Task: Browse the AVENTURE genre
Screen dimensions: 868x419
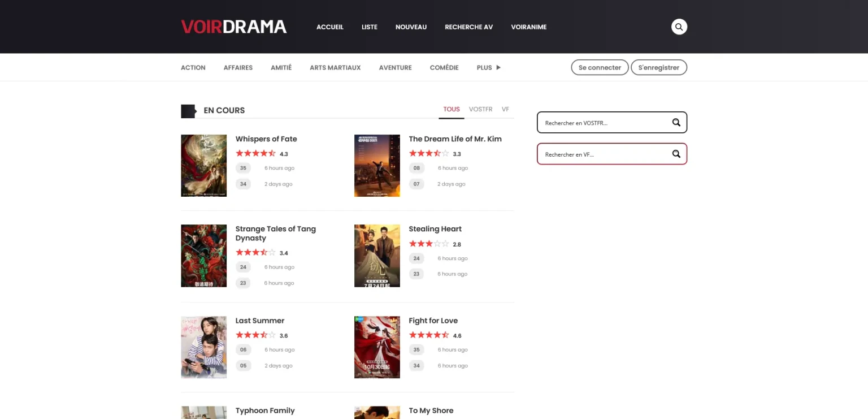Action: coord(396,67)
